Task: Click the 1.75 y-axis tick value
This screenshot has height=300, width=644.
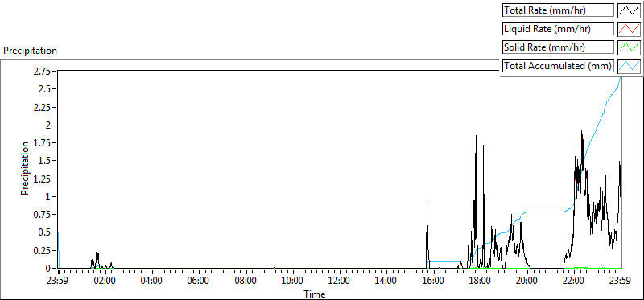Action: pyautogui.click(x=42, y=143)
